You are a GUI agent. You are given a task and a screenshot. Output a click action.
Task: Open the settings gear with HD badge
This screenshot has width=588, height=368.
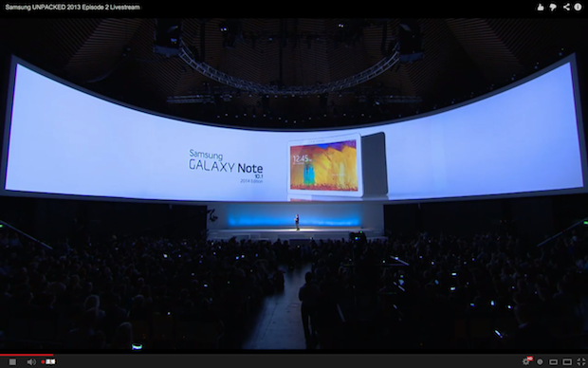pyautogui.click(x=527, y=361)
